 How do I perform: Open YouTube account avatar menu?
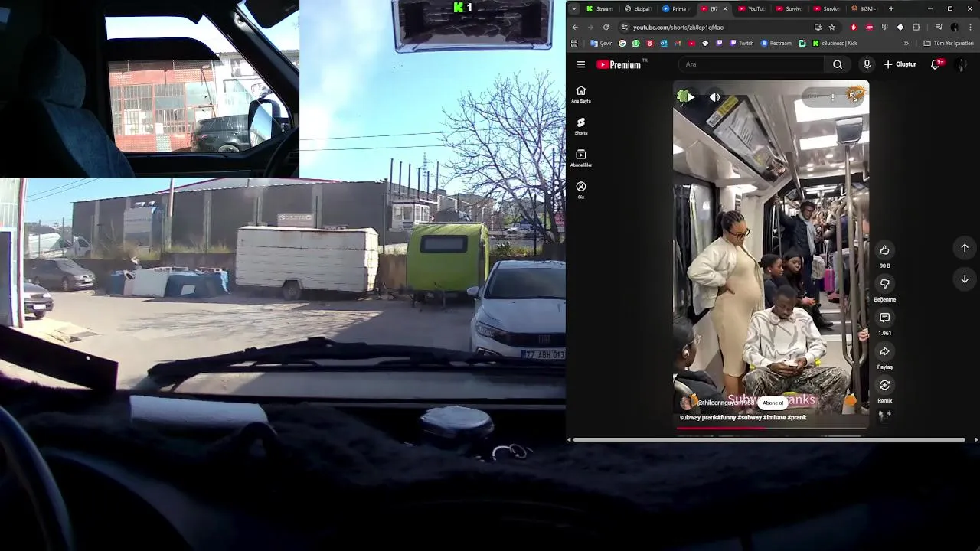pyautogui.click(x=961, y=65)
